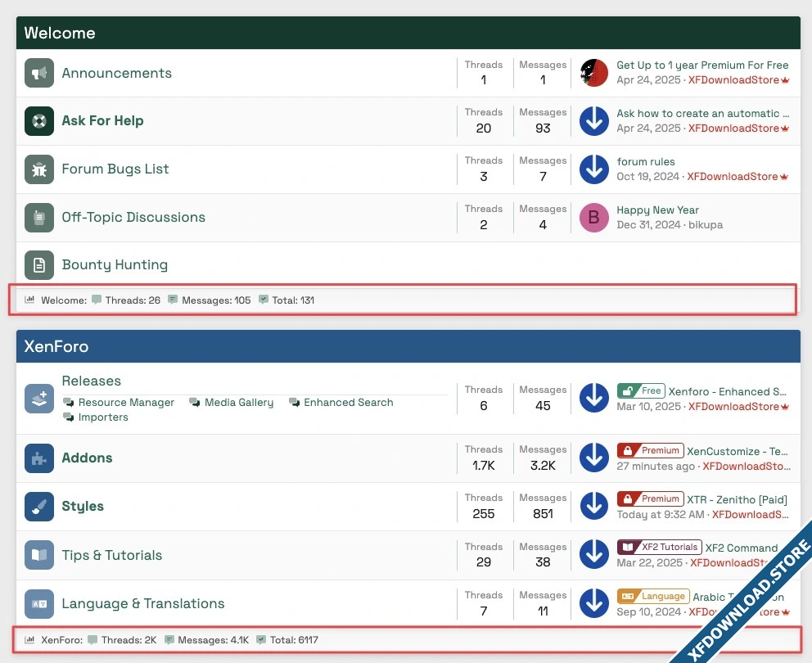This screenshot has height=663, width=812.
Task: Open the 'XF2 Command' thread
Action: tap(742, 548)
